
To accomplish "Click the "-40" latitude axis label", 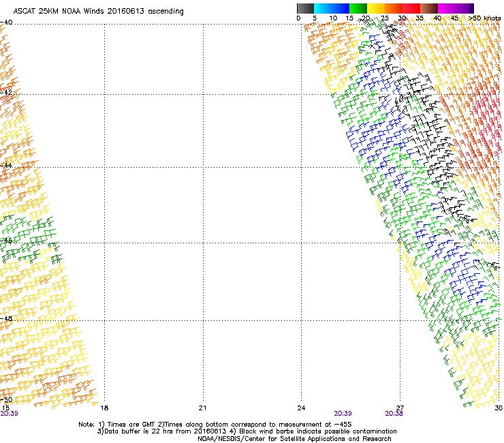I will coord(6,22).
